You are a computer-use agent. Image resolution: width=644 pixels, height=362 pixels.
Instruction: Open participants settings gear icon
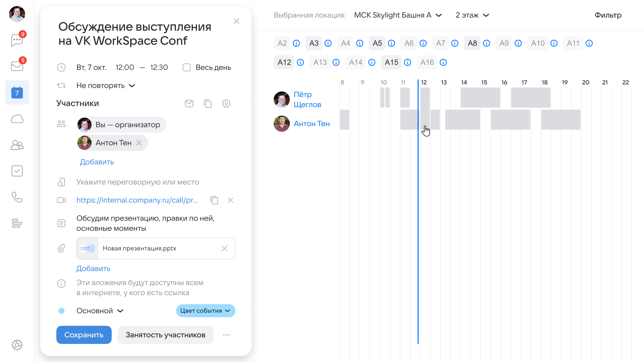point(226,104)
